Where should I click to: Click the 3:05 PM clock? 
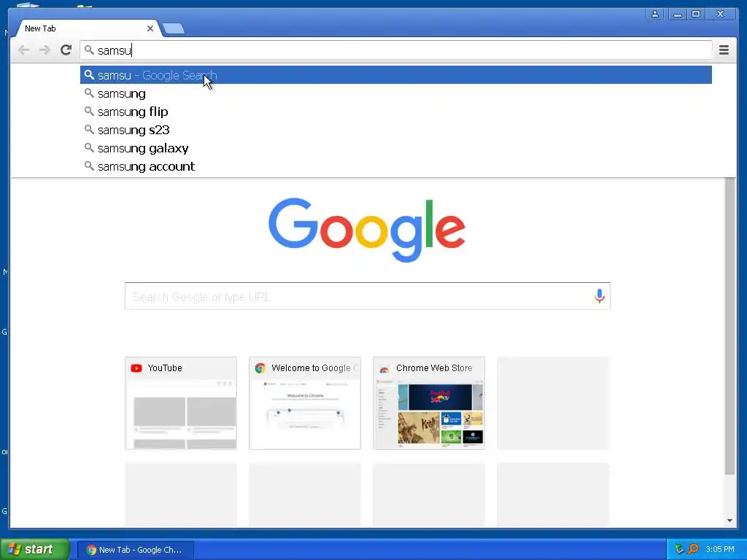(x=720, y=549)
